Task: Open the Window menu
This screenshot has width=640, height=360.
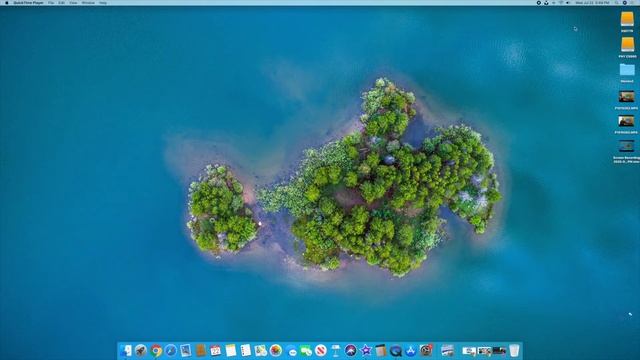Action: 88,3
